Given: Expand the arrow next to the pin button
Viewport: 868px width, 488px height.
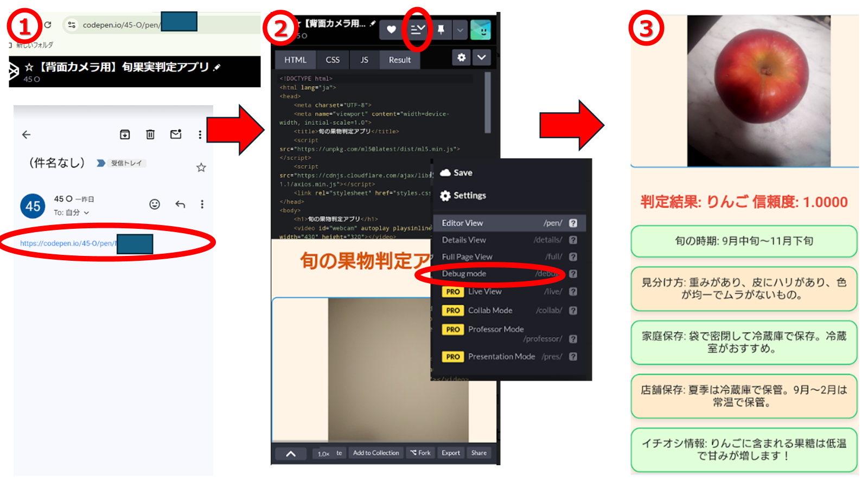Looking at the screenshot, I should pos(460,30).
